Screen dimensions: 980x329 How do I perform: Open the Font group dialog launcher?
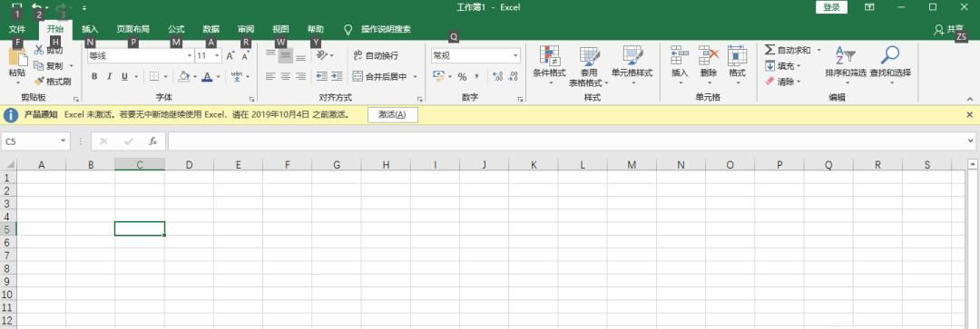tap(252, 100)
